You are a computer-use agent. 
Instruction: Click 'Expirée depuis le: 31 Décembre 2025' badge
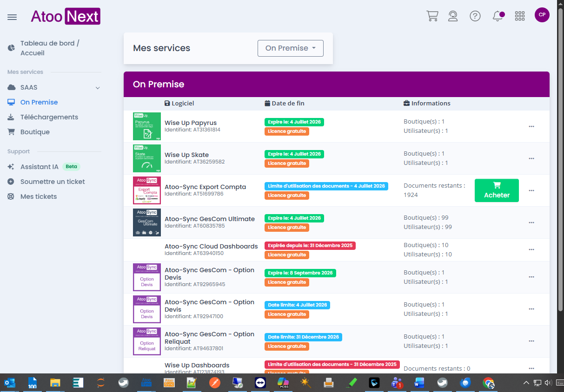click(310, 246)
